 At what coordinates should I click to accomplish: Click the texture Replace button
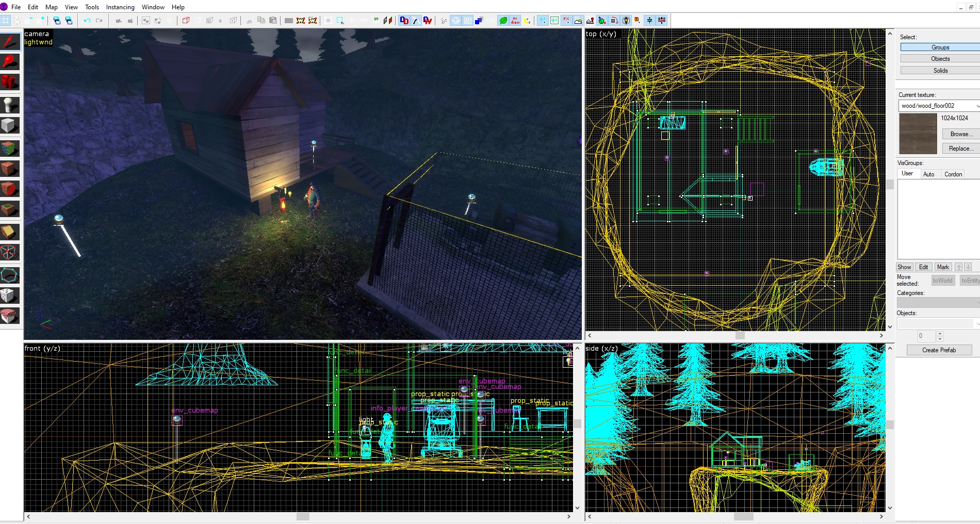click(x=961, y=149)
